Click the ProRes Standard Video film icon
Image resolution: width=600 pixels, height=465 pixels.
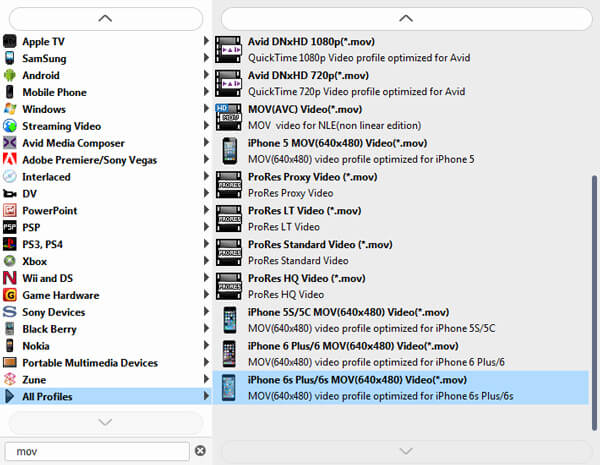pyautogui.click(x=228, y=252)
